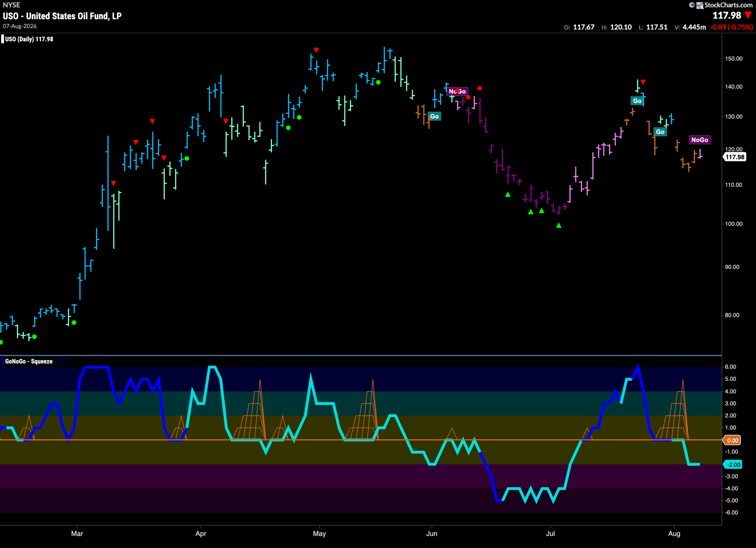756x548 pixels.
Task: Click the 0.00 orange zero-line tag
Action: (732, 440)
